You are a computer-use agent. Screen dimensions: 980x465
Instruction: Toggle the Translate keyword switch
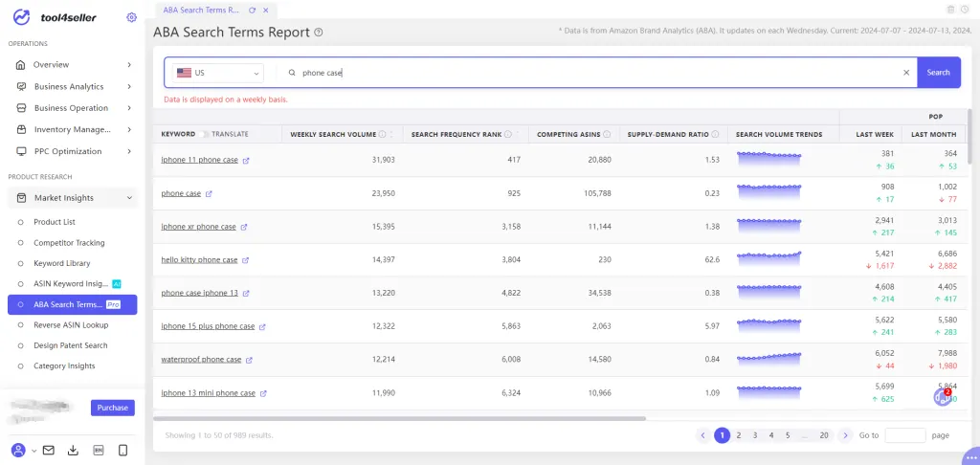tap(204, 134)
